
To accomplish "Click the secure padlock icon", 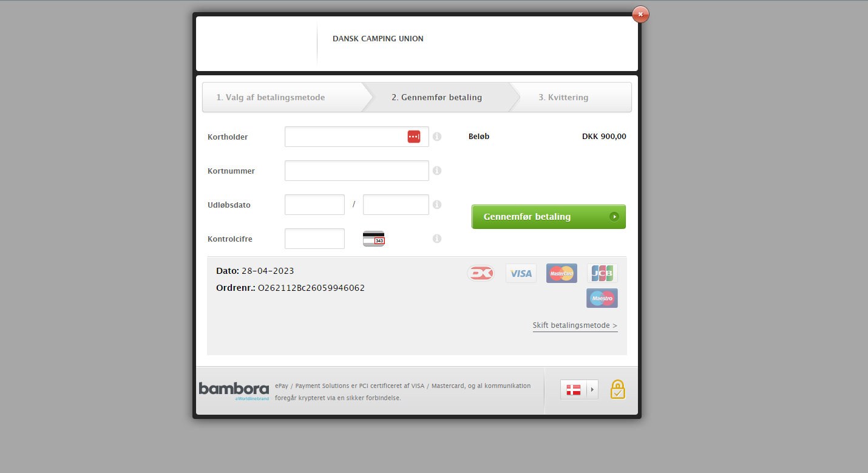I will point(617,390).
